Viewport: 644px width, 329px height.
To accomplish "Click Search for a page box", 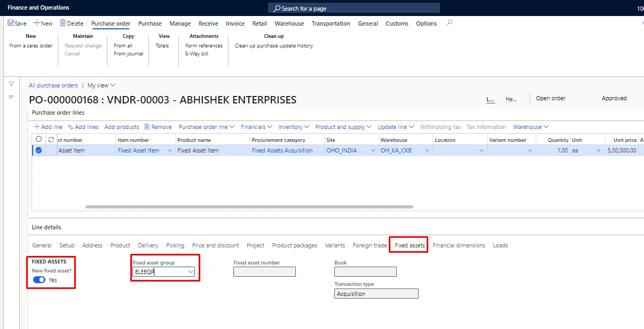I will click(354, 8).
